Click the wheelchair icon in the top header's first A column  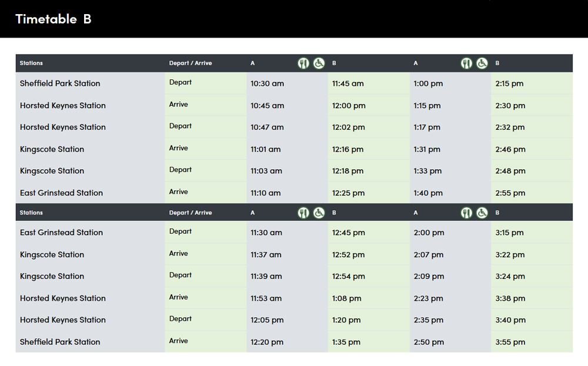pyautogui.click(x=319, y=63)
